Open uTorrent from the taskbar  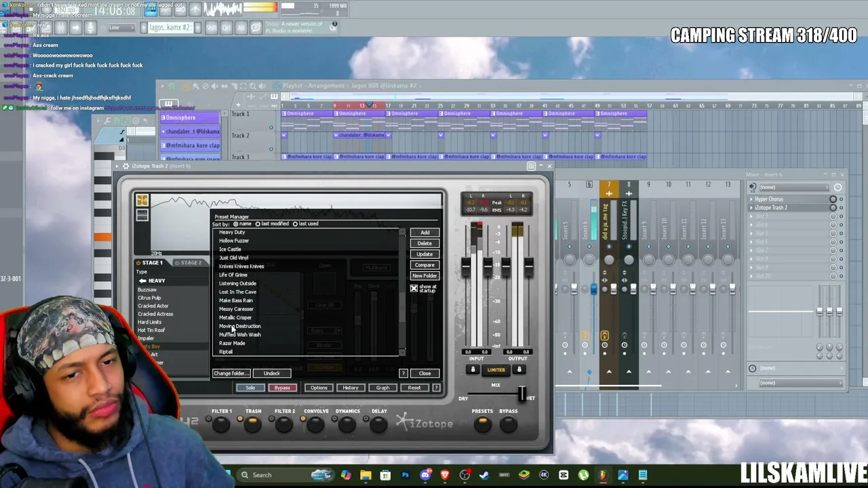583,475
